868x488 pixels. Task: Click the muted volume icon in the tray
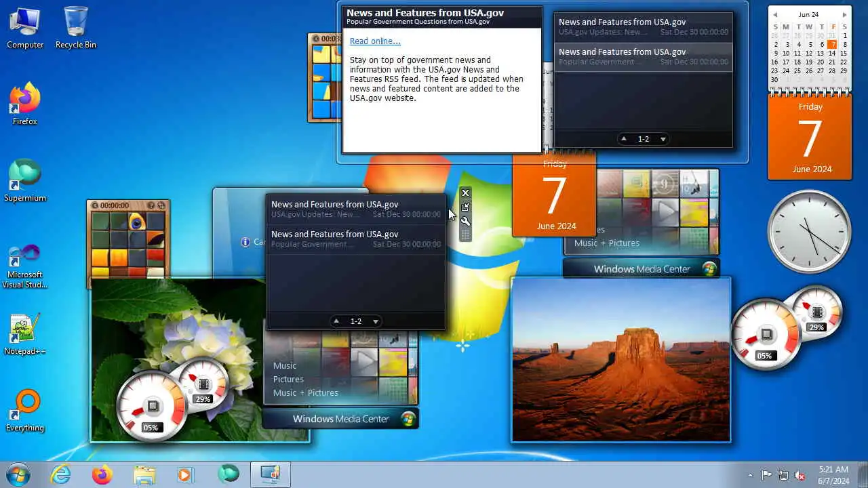[800, 475]
